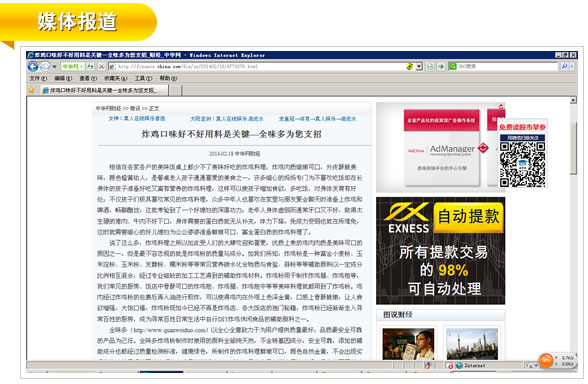This screenshot has height=384, width=588.
Task: Click the small New Tab button
Action: pyautogui.click(x=176, y=90)
